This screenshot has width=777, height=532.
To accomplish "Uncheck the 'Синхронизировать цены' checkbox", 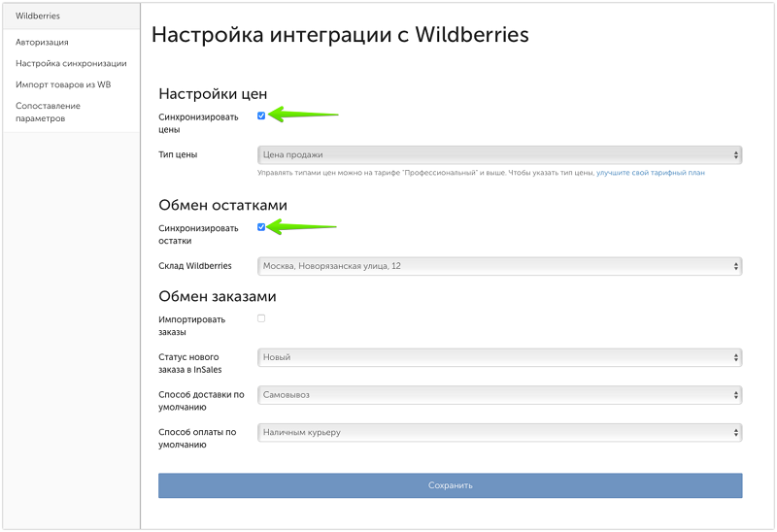I will click(x=261, y=116).
